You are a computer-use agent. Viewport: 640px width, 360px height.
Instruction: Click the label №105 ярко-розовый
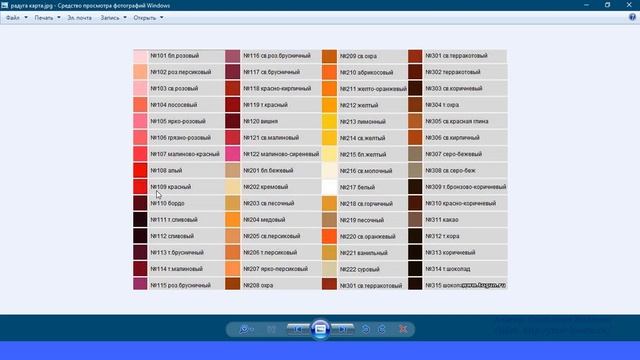point(178,121)
